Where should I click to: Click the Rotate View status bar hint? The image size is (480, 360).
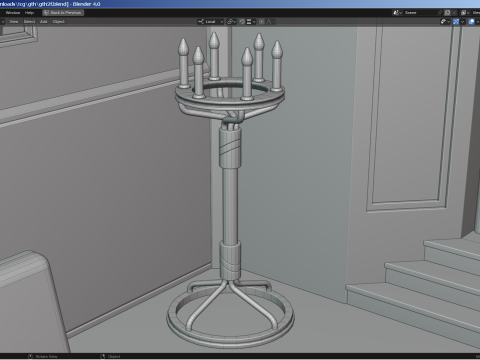pyautogui.click(x=43, y=357)
